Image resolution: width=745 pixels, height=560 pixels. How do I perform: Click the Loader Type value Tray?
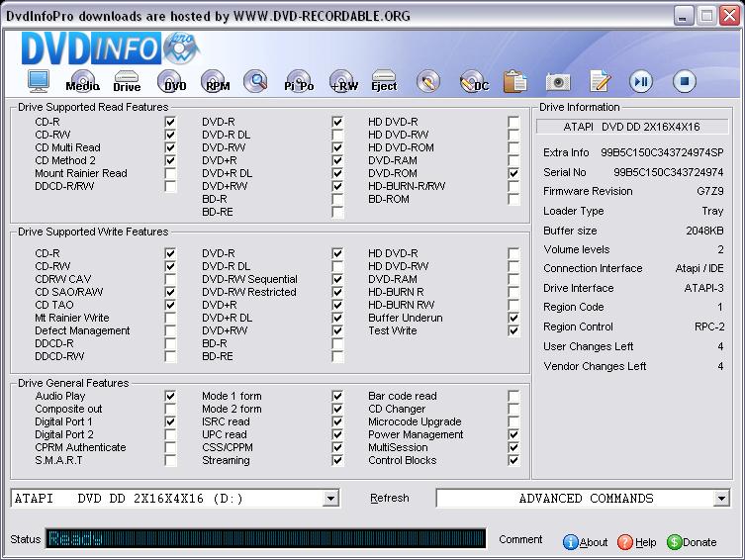pyautogui.click(x=712, y=211)
